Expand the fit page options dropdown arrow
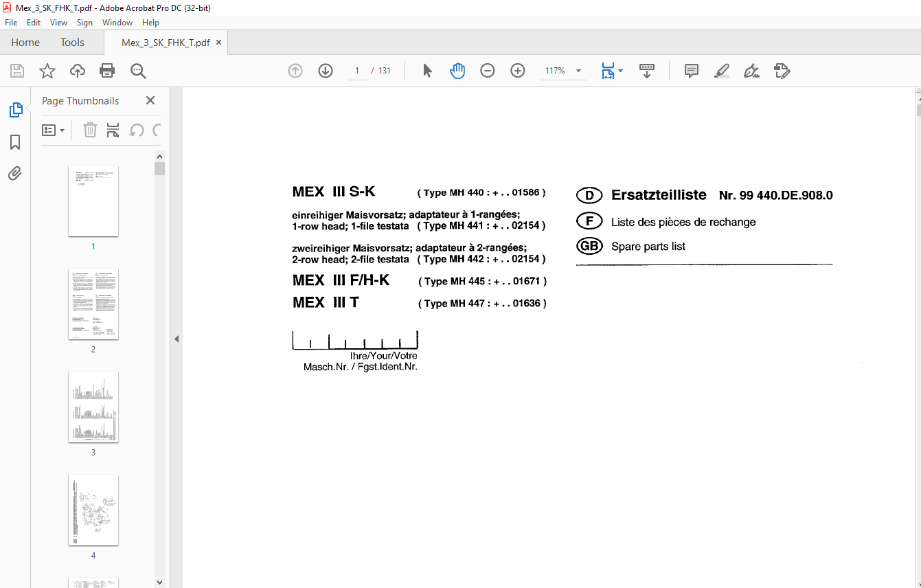The image size is (921, 588). (x=621, y=71)
